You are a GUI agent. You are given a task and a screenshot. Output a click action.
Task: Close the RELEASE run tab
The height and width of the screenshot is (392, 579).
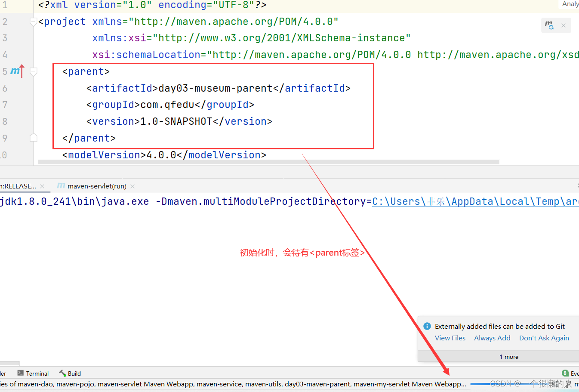pyautogui.click(x=42, y=186)
